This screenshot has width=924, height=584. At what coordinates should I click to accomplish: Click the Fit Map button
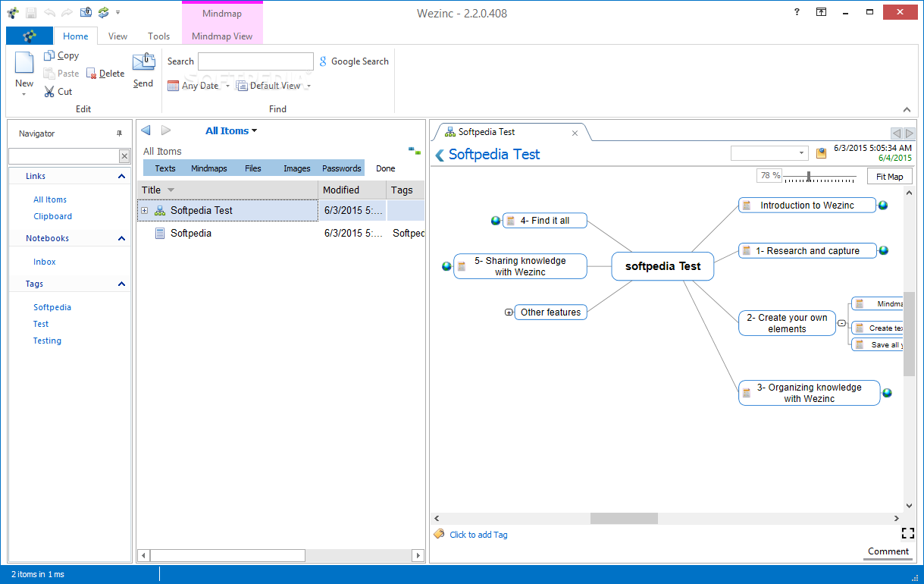pos(890,176)
